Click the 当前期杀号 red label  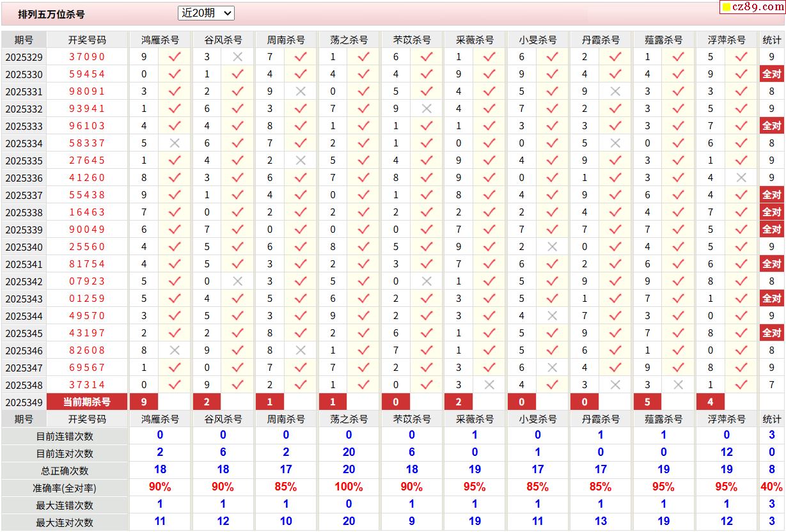click(x=87, y=402)
